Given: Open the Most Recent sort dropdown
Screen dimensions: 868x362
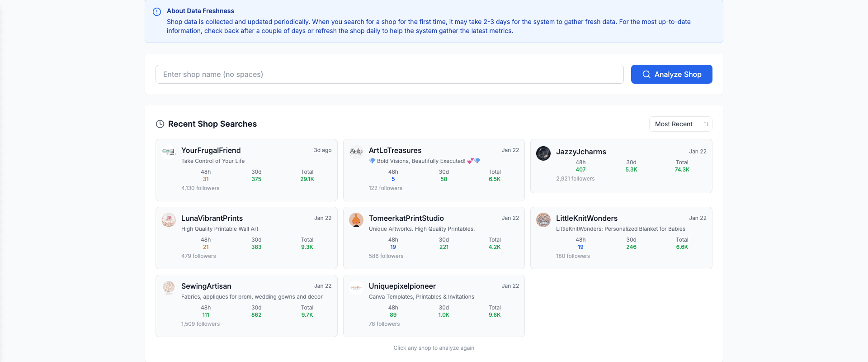Looking at the screenshot, I should click(x=681, y=124).
